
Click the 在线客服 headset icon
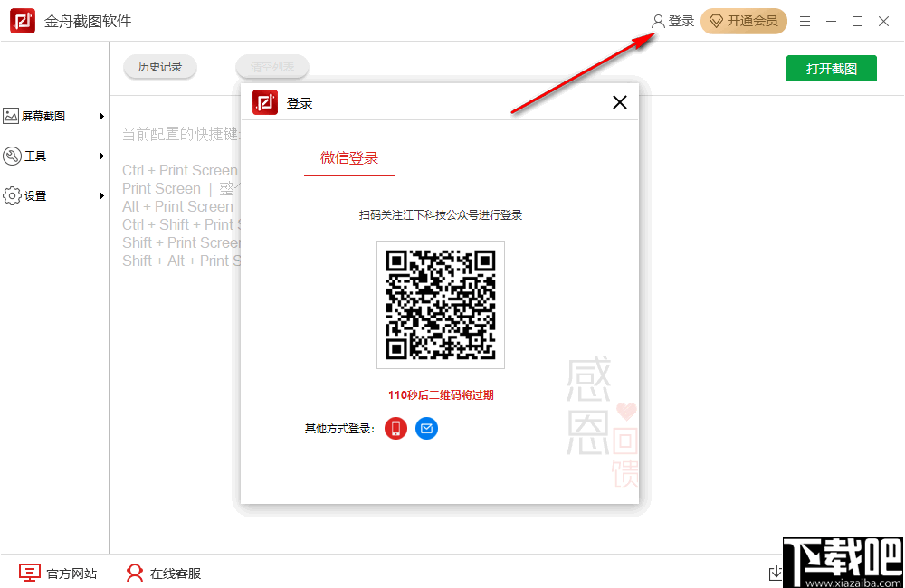click(x=135, y=573)
